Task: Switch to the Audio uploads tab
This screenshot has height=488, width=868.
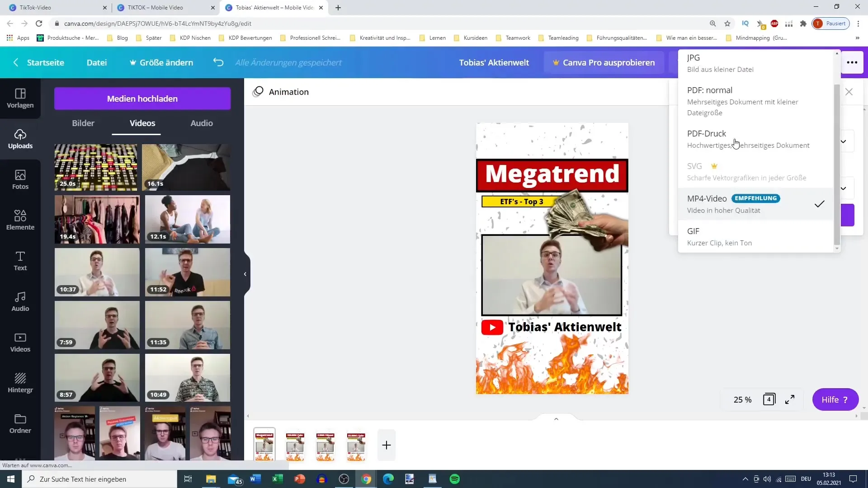Action: (202, 123)
